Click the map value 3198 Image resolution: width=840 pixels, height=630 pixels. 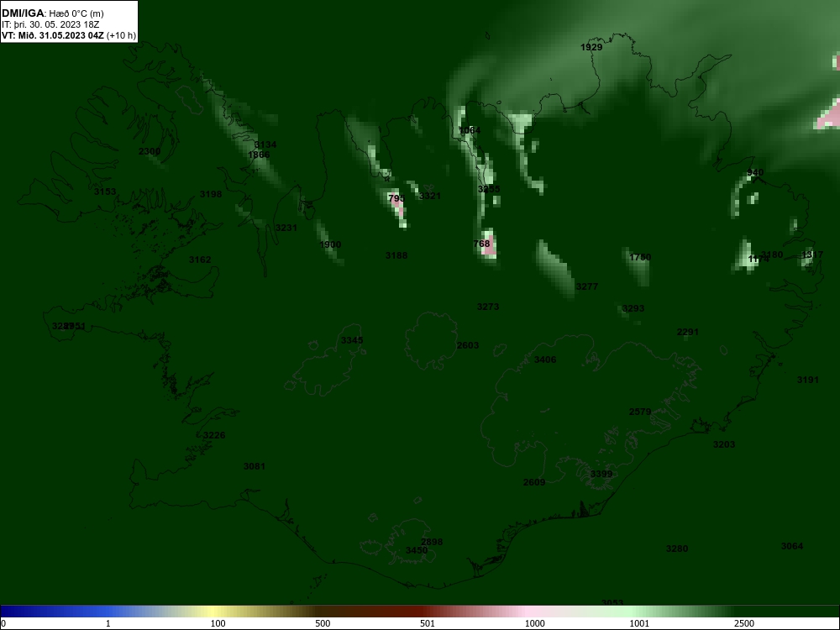(211, 194)
